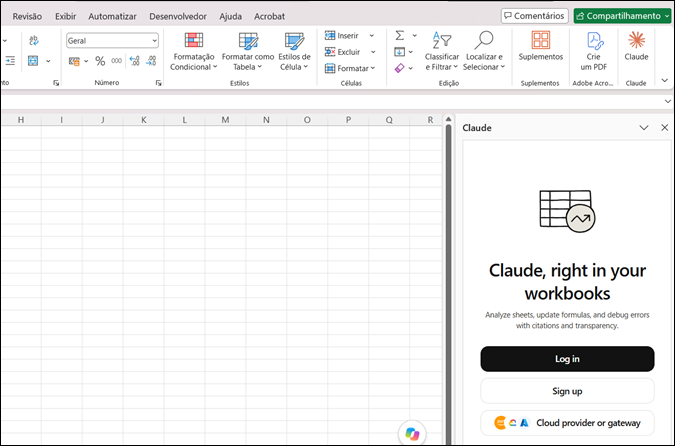Open the Acrobat tab
This screenshot has height=446, width=675.
tap(269, 16)
